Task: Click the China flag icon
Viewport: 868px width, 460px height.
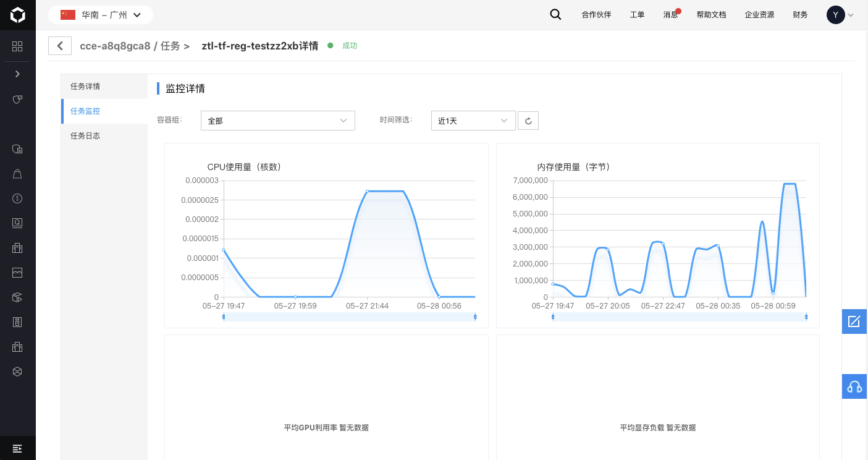Action: 68,15
